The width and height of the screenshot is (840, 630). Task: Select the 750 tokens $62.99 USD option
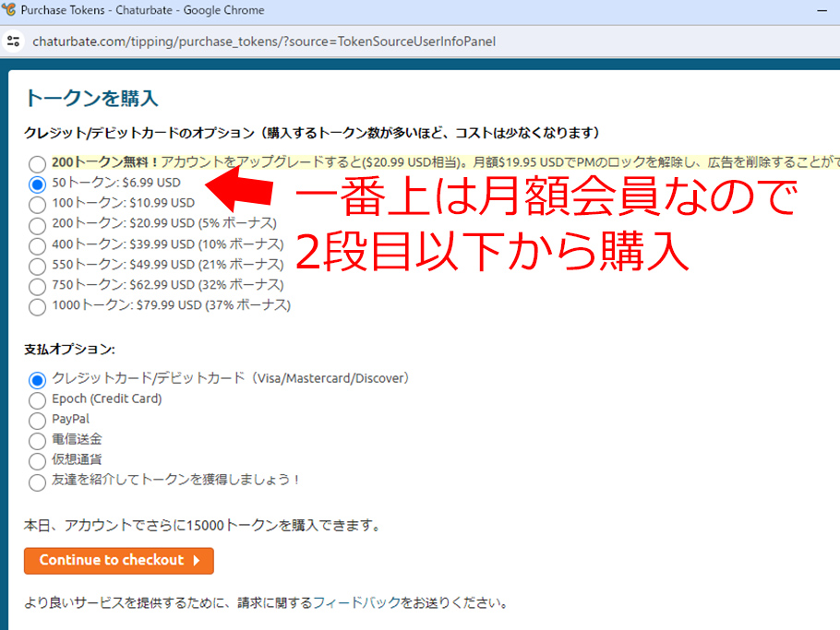pyautogui.click(x=37, y=286)
